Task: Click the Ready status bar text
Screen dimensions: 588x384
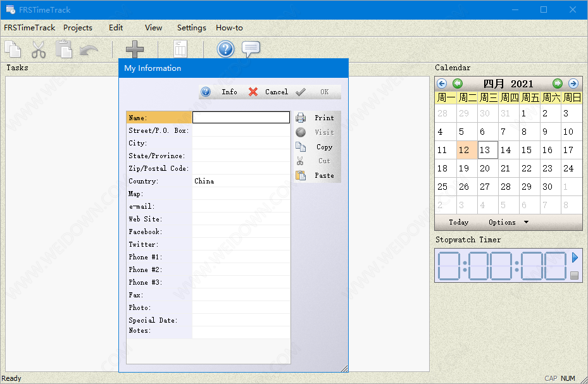Action: pos(11,378)
